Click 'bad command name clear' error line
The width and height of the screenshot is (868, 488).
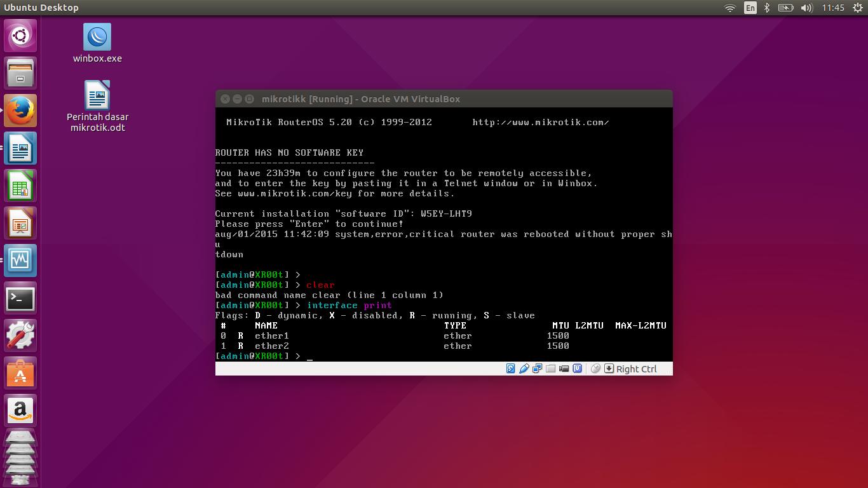click(329, 295)
